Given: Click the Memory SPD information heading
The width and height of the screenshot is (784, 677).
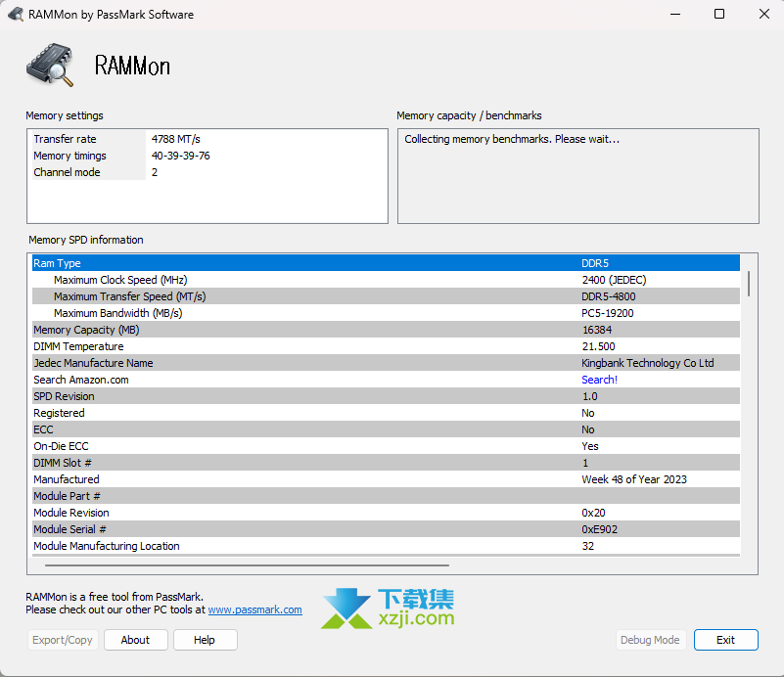Looking at the screenshot, I should pyautogui.click(x=86, y=240).
